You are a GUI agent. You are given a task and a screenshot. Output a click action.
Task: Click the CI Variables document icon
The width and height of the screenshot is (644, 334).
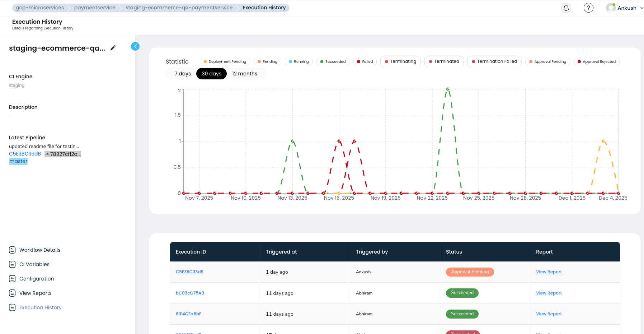(12, 264)
